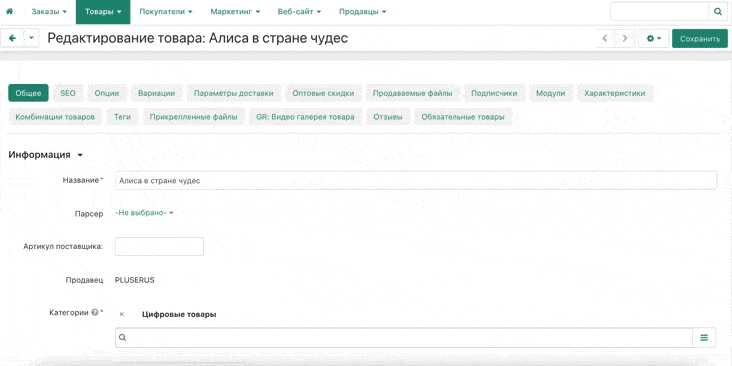Open the gear settings menu
Image resolution: width=732 pixels, height=366 pixels.
click(654, 39)
